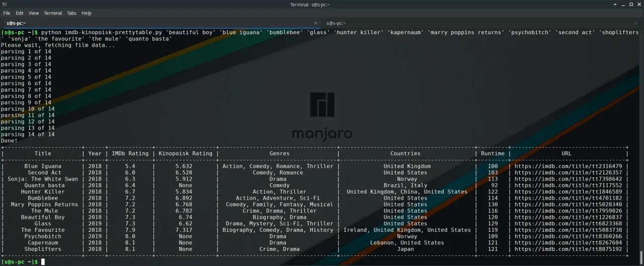Image resolution: width=644 pixels, height=266 pixels.
Task: Click the Blue Iguana IMDb URL
Action: [569, 166]
